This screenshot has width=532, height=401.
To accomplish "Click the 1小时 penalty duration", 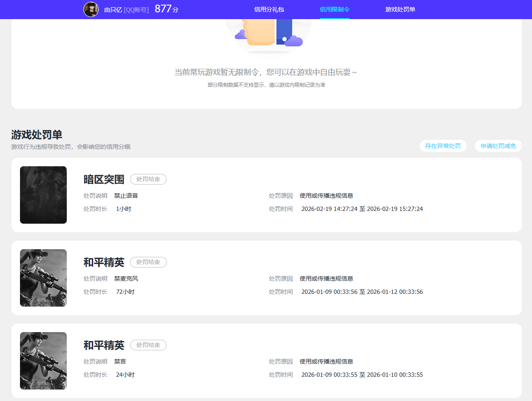I will click(124, 209).
